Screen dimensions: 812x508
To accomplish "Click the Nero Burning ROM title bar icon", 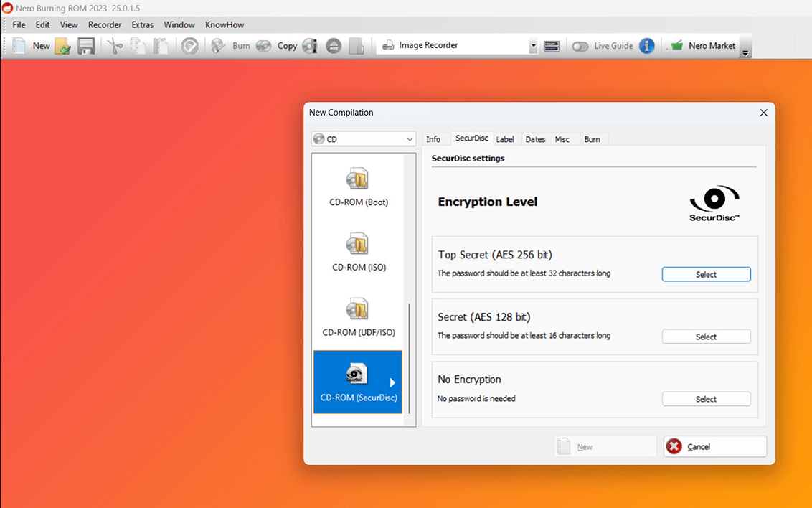I will (7, 8).
